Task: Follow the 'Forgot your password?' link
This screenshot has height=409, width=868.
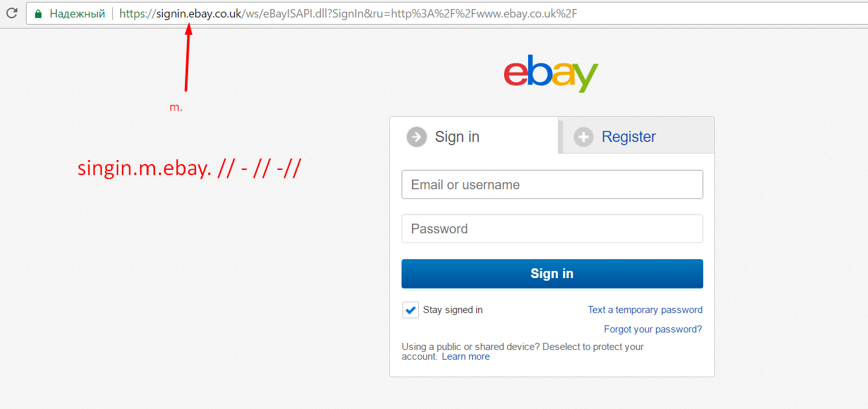Action: tap(653, 329)
